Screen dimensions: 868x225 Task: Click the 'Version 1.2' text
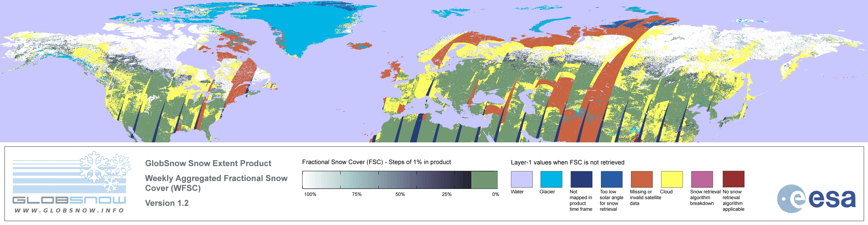[x=167, y=203]
